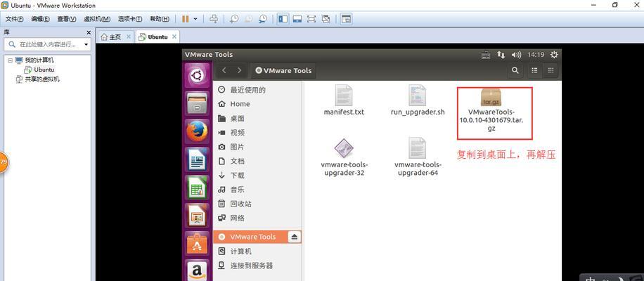Open Amazon launcher icon
The image size is (644, 281).
(x=198, y=270)
